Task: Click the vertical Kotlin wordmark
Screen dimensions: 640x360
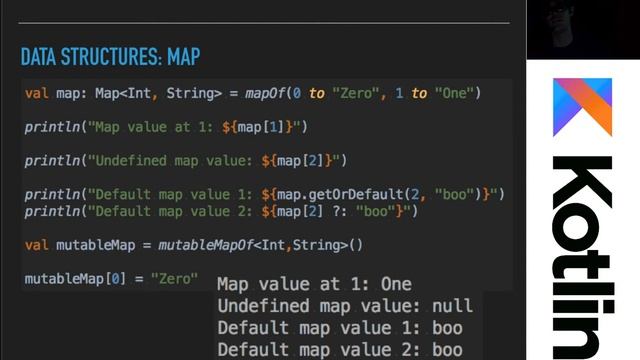Action: tap(583, 258)
